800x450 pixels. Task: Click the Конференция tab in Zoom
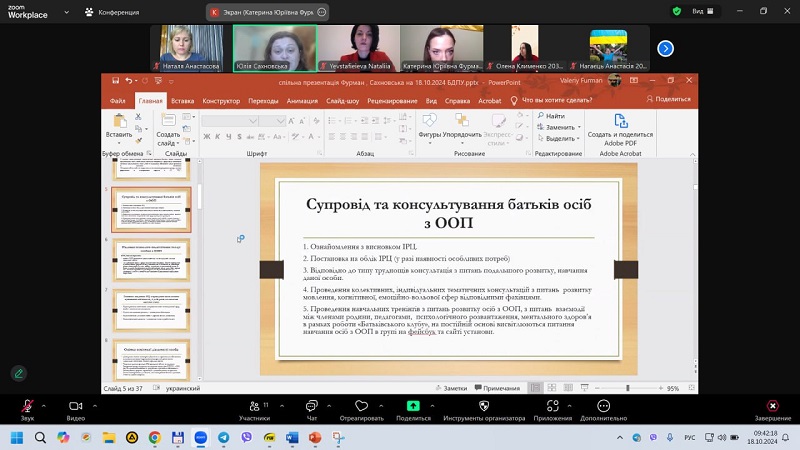point(112,12)
